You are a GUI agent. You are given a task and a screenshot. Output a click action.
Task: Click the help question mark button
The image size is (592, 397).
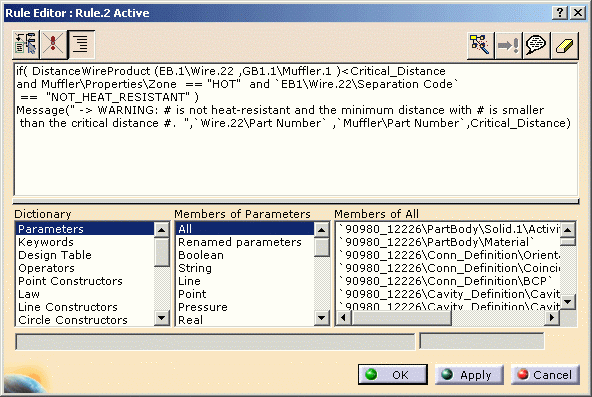point(560,13)
